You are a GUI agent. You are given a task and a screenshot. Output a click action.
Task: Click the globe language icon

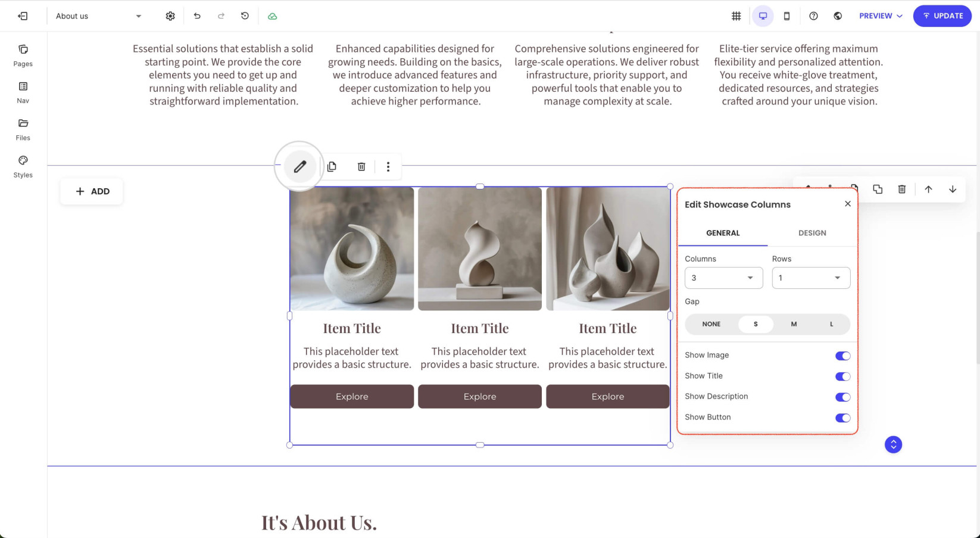point(838,16)
